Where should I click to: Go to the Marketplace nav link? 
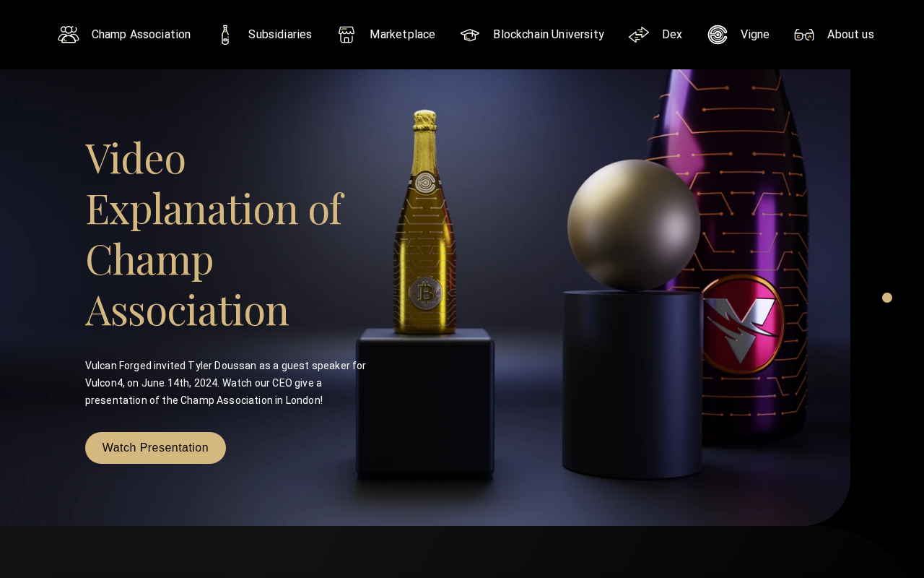402,35
